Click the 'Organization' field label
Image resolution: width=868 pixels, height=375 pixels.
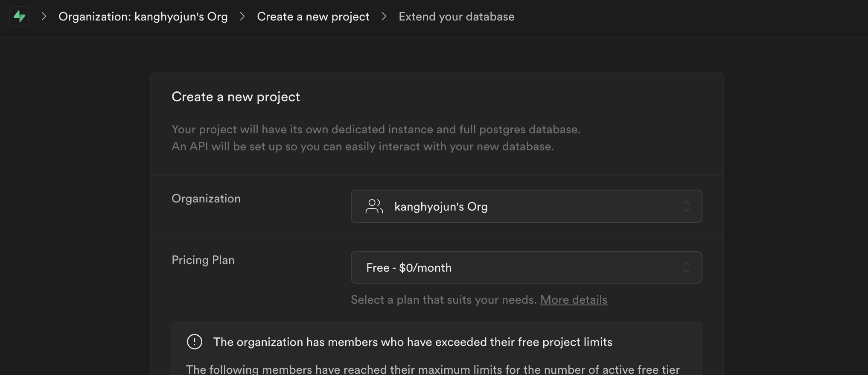(206, 199)
